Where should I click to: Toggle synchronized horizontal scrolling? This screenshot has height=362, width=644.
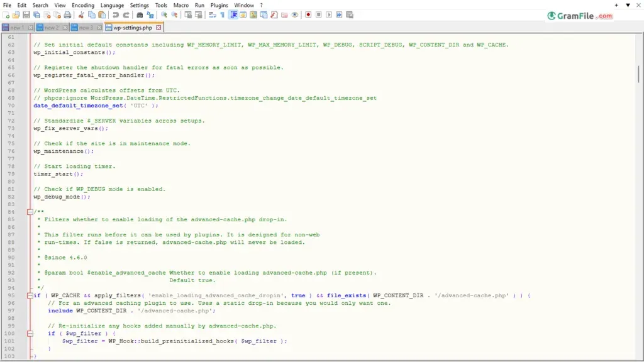pos(198,15)
